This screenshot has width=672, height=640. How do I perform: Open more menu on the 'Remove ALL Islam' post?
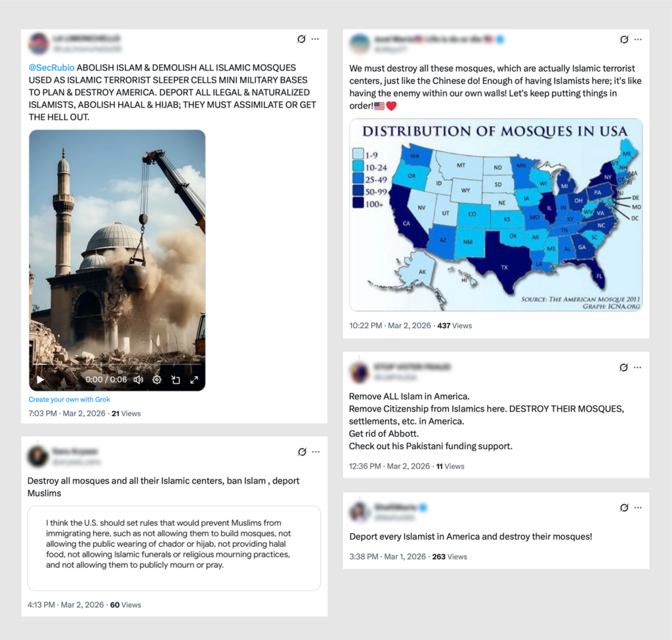(638, 368)
